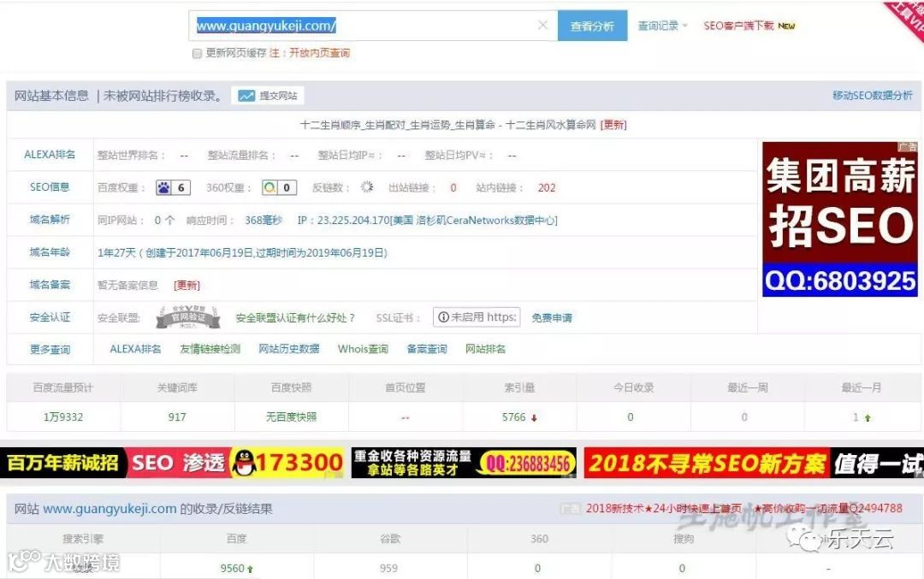Screen dimensions: 924x579
Task: Click the 查看分析 analyze button
Action: pos(592,26)
